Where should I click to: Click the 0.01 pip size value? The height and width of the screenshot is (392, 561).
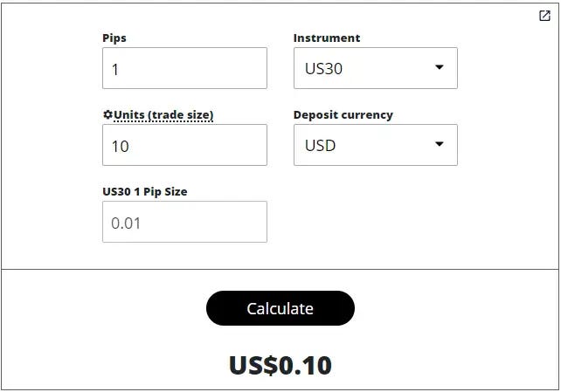[126, 224]
